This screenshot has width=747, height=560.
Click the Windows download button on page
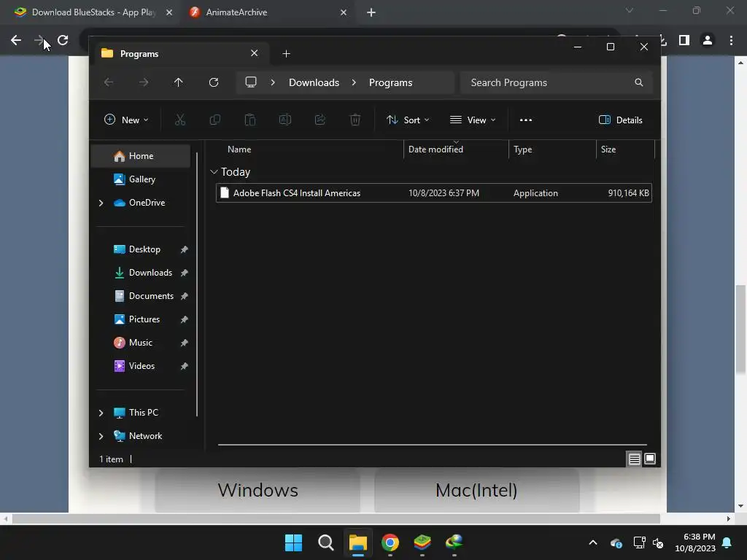coord(258,490)
